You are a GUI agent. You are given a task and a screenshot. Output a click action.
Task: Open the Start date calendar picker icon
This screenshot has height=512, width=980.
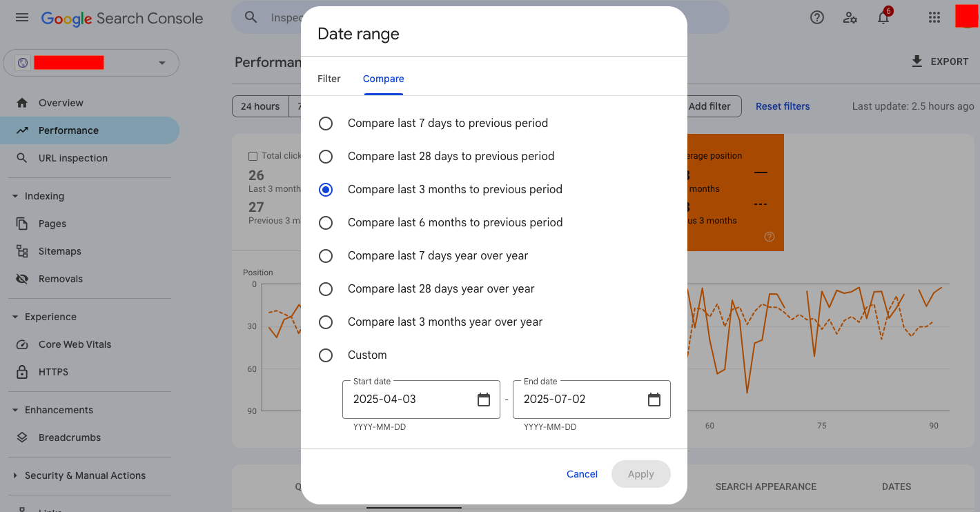click(484, 400)
